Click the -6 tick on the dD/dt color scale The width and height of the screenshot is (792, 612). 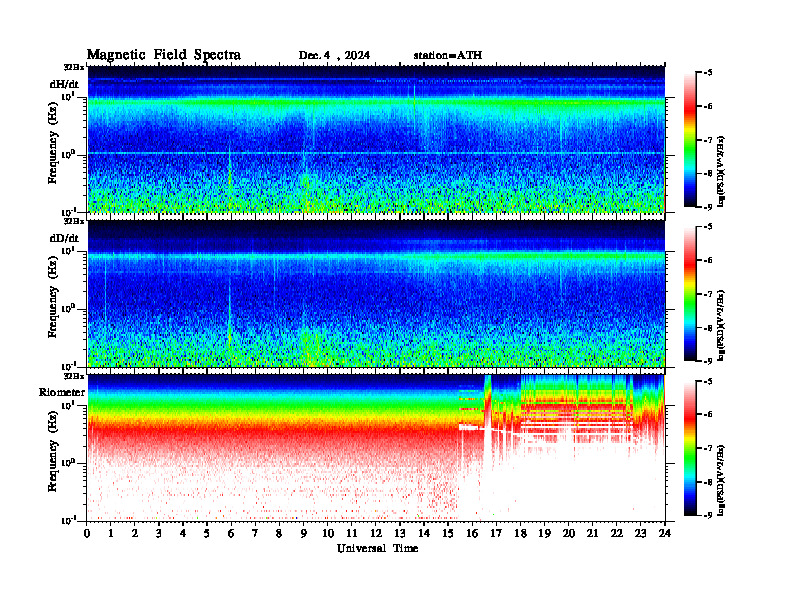708,260
